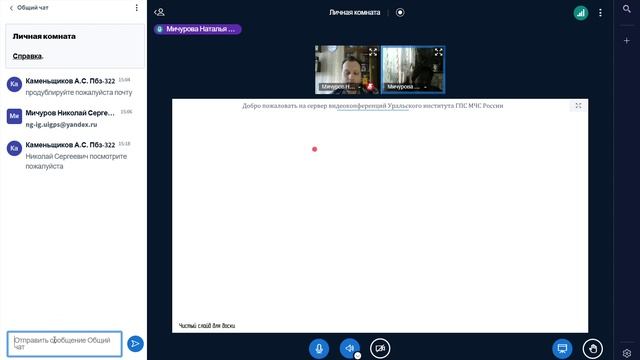Select email ng-ig.uigps@yandex.ru text
The height and width of the screenshot is (360, 640).
click(x=61, y=124)
